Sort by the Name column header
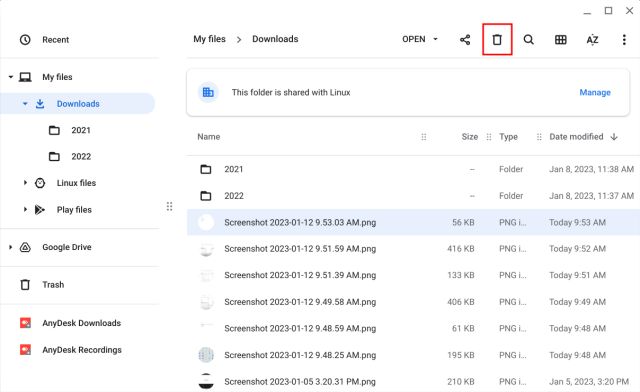Image resolution: width=640 pixels, height=392 pixels. point(209,137)
